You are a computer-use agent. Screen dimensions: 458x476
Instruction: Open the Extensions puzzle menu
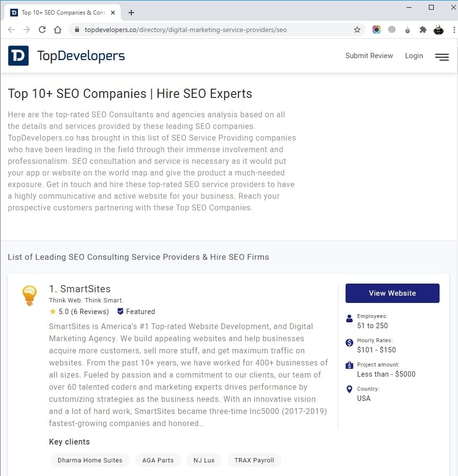tap(423, 30)
